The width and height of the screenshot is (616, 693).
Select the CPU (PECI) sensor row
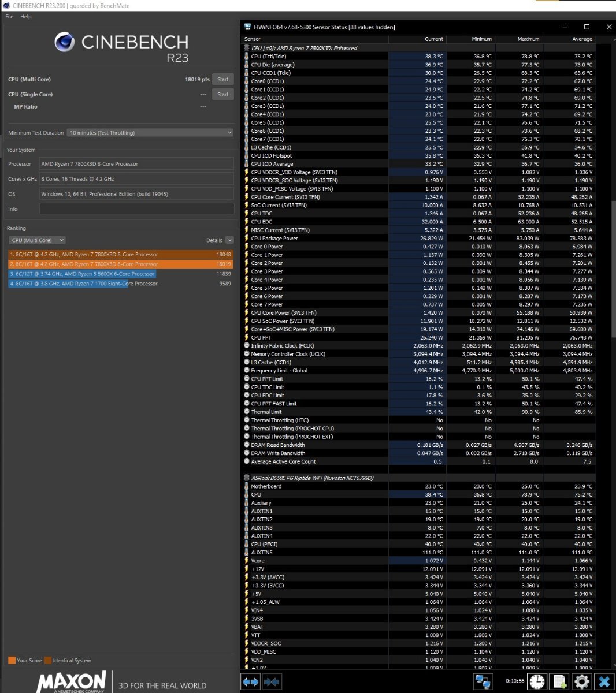pos(419,544)
